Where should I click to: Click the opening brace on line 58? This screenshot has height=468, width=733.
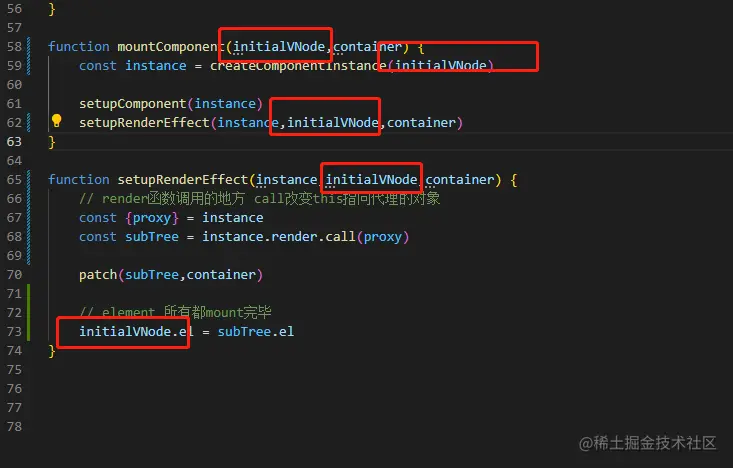(x=421, y=47)
